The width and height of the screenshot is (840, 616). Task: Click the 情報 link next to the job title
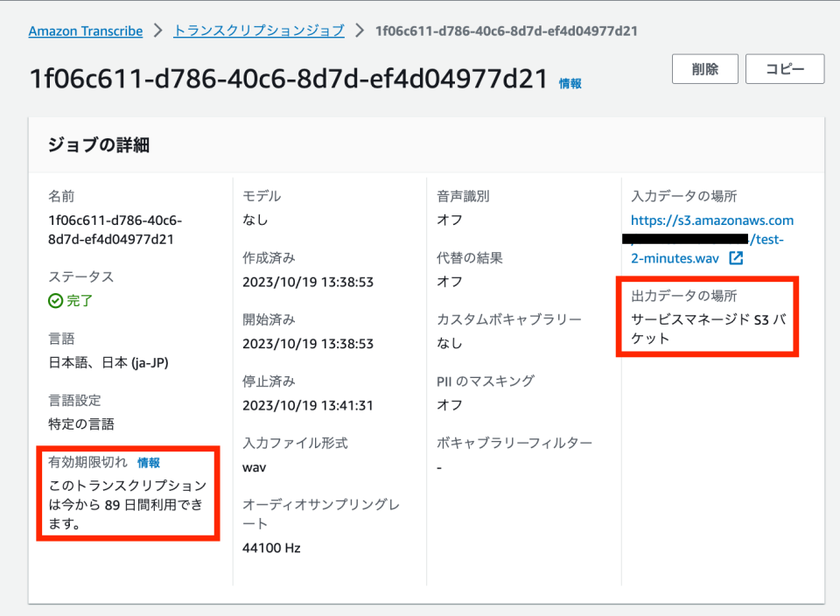click(x=570, y=81)
